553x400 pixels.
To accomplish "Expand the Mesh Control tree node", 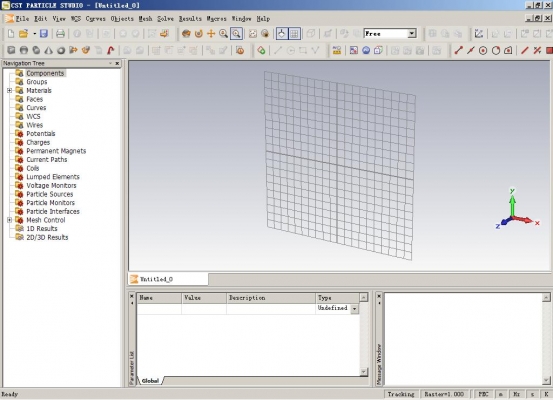I will [10, 220].
